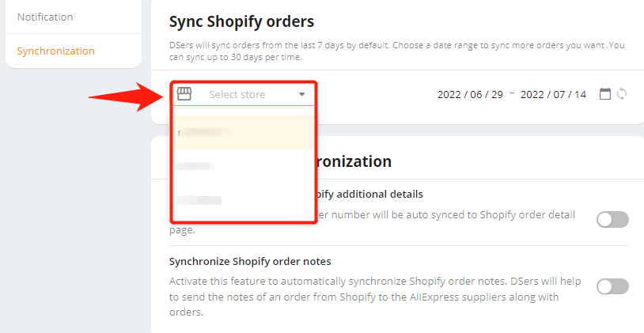Click the sync date range description text
The width and height of the screenshot is (644, 333).
(x=396, y=51)
